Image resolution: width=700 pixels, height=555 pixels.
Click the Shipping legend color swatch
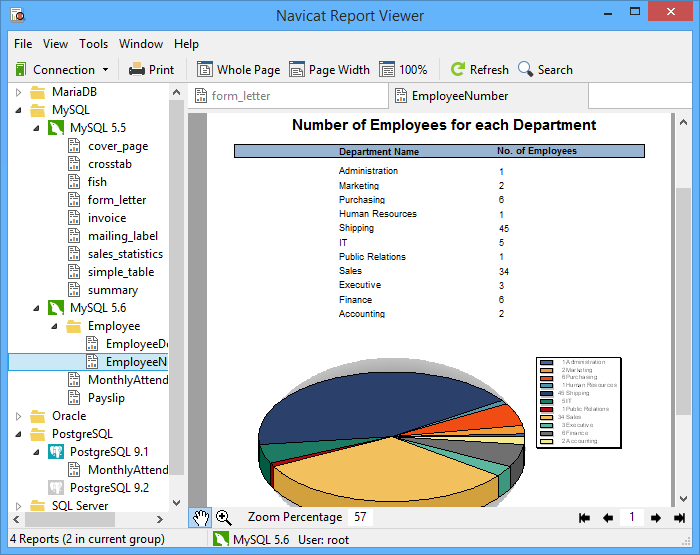tap(546, 393)
